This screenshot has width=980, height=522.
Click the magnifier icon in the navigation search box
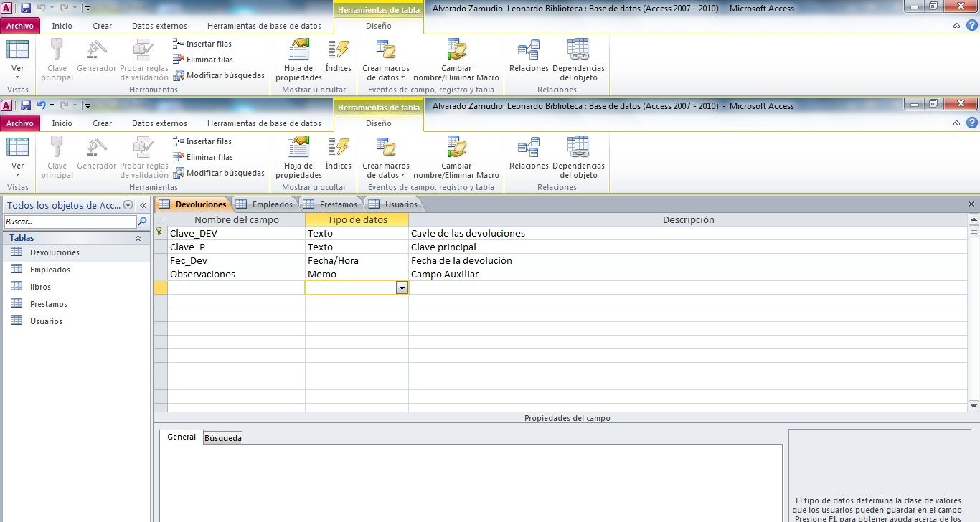(142, 222)
